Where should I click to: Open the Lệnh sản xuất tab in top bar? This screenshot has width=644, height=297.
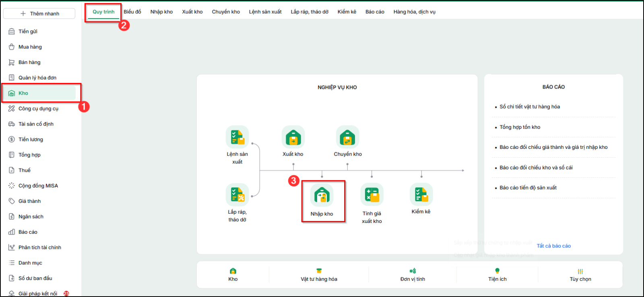click(265, 12)
